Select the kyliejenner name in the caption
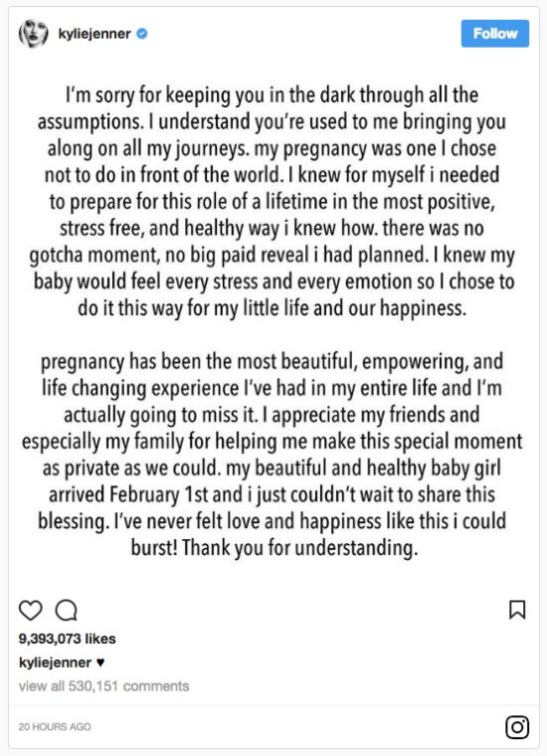The image size is (547, 756). click(x=55, y=662)
